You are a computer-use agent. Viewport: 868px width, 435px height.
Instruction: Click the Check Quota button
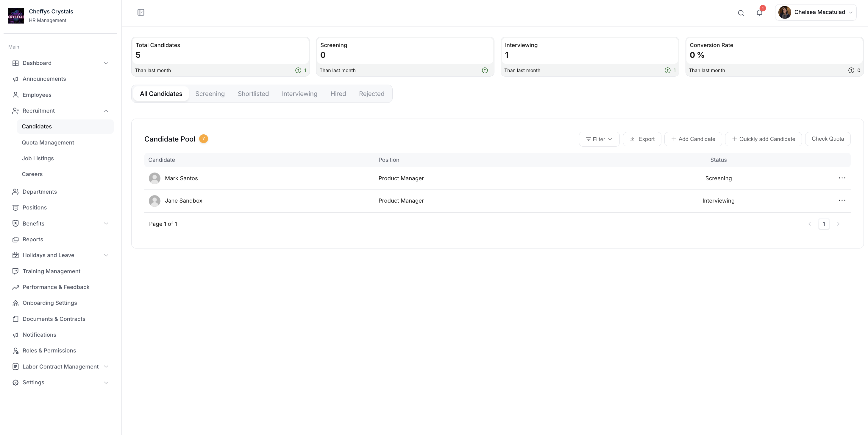pyautogui.click(x=828, y=139)
